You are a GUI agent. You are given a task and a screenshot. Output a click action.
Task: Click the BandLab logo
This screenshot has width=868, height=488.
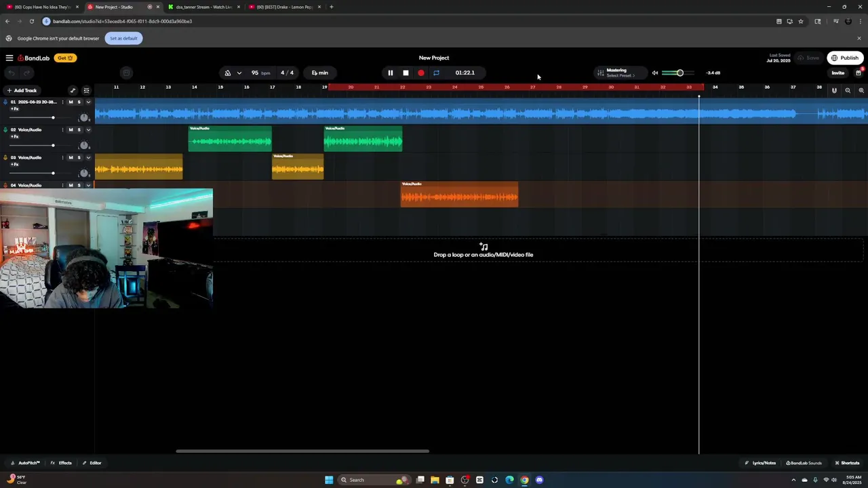pyautogui.click(x=34, y=58)
